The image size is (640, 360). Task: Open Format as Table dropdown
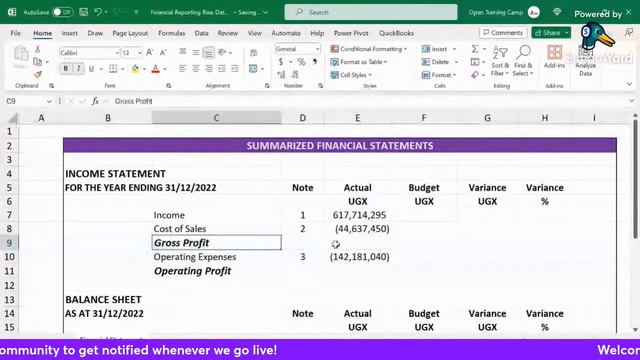tap(359, 62)
